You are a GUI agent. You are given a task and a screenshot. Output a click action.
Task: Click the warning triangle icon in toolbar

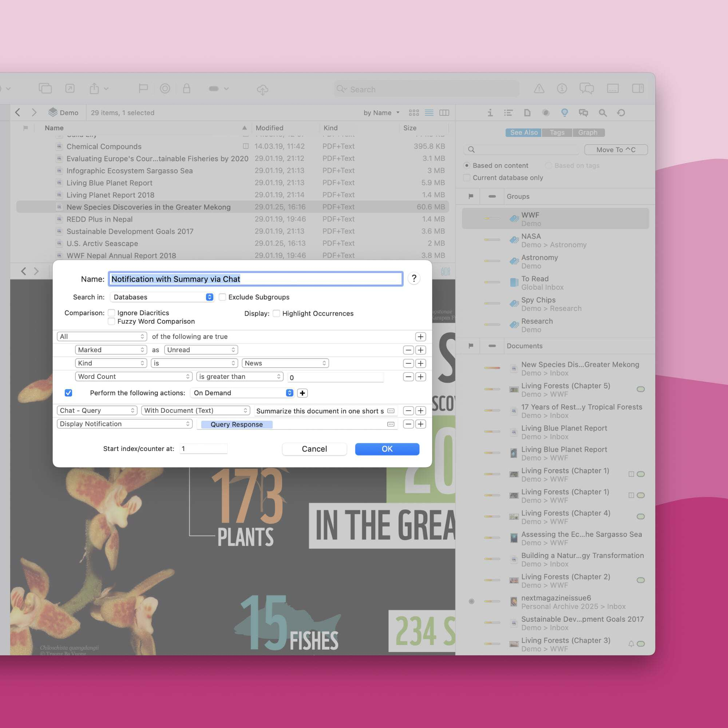[539, 88]
